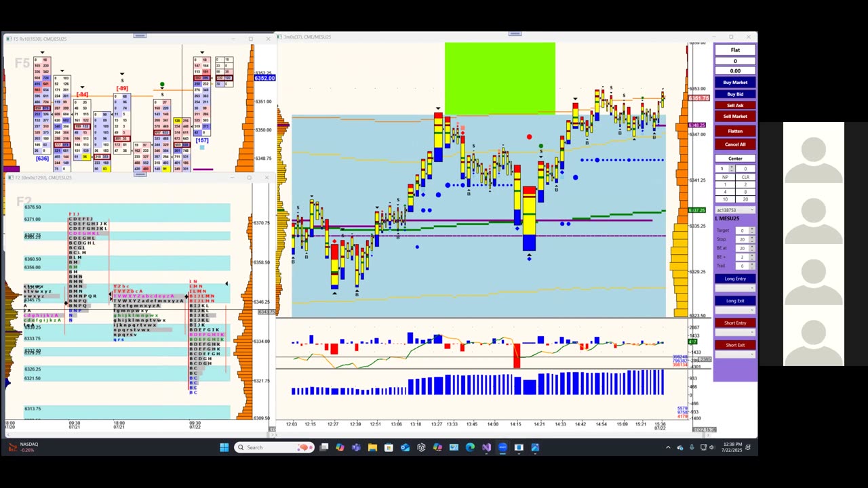Choose quantity preset 4

pos(725,192)
